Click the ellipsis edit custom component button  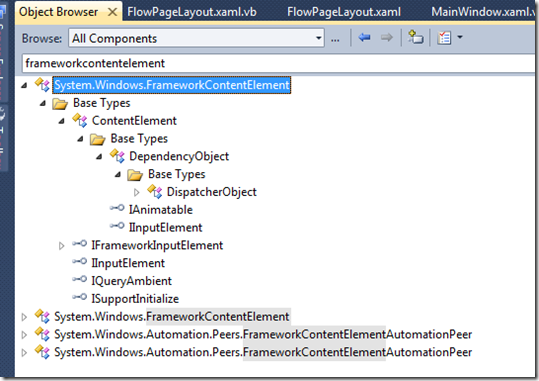point(335,39)
